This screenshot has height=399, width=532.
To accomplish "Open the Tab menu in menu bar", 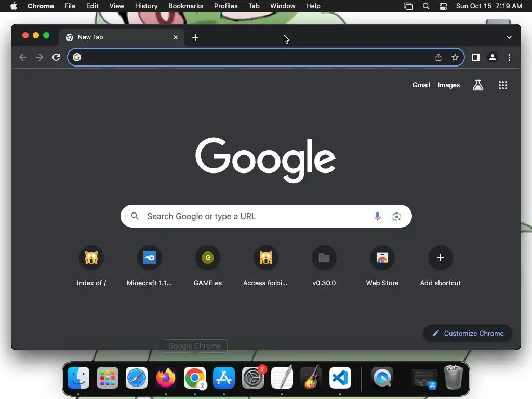I will (254, 6).
